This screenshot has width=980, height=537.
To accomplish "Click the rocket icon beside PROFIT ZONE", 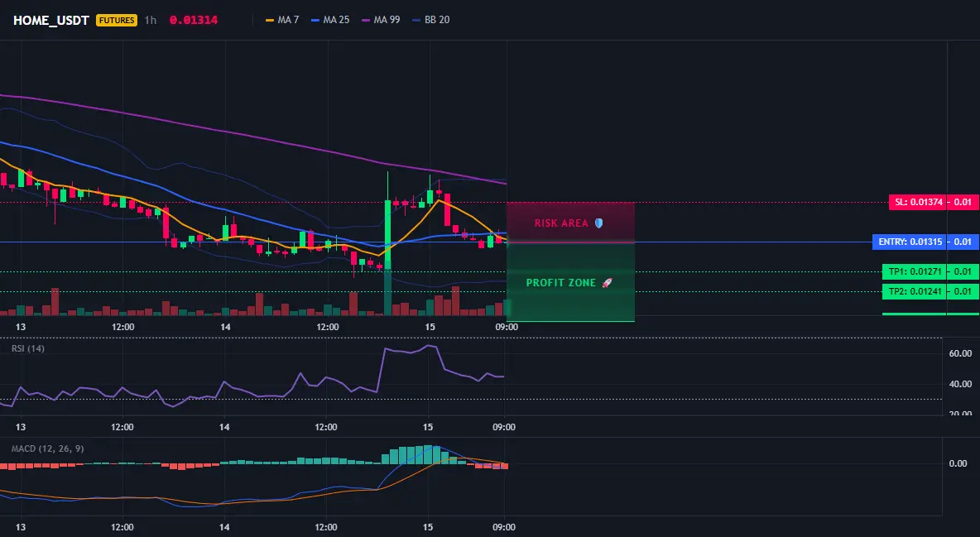I will (607, 282).
